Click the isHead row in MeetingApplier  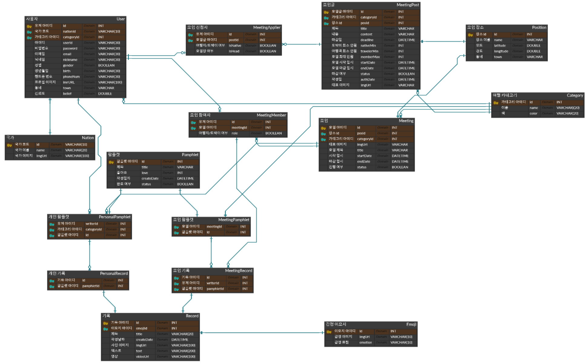coord(234,51)
